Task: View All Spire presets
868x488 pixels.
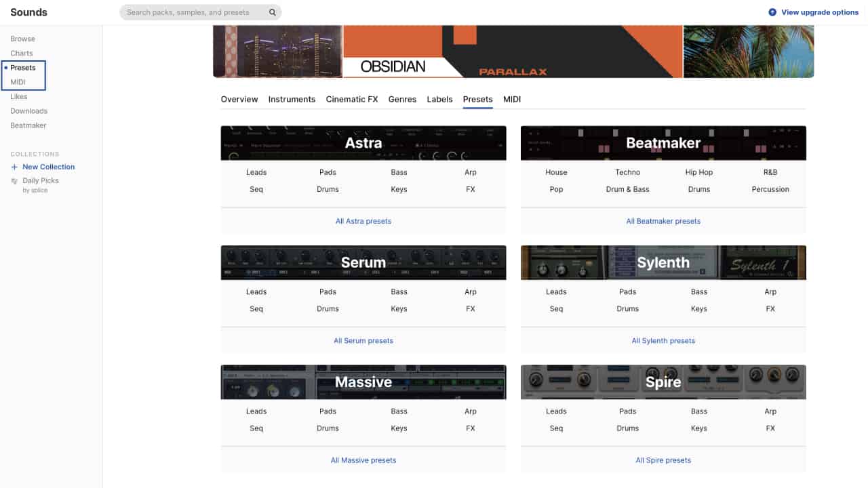Action: point(663,460)
